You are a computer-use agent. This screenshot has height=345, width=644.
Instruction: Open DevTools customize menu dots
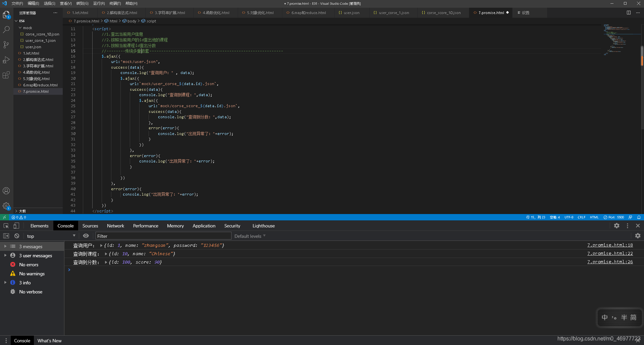[628, 226]
